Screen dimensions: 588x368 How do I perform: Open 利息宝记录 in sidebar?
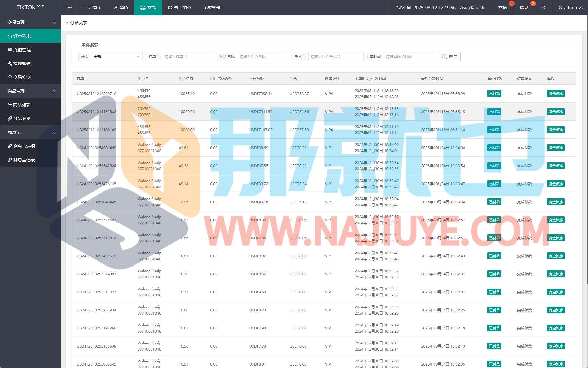click(x=24, y=160)
